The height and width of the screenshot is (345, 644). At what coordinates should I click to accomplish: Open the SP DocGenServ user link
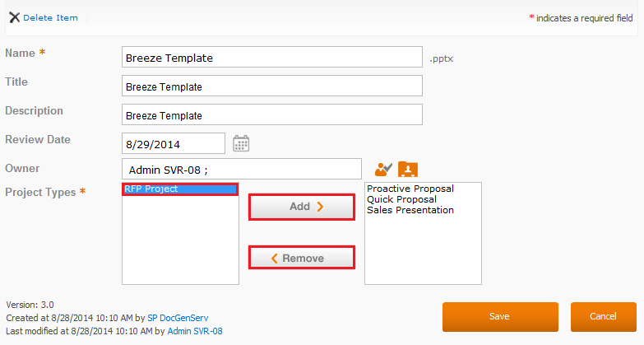[x=178, y=318]
